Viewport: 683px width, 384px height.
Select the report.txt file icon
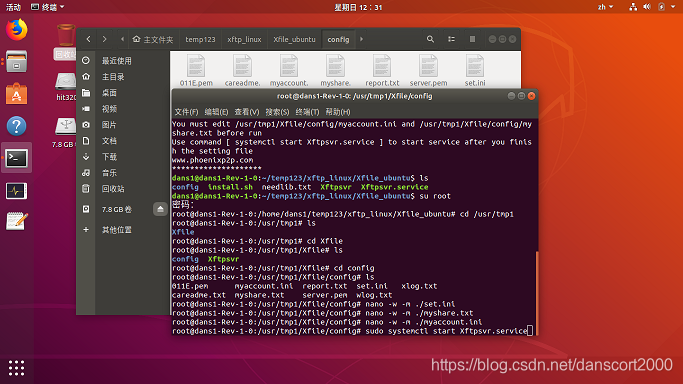(382, 70)
